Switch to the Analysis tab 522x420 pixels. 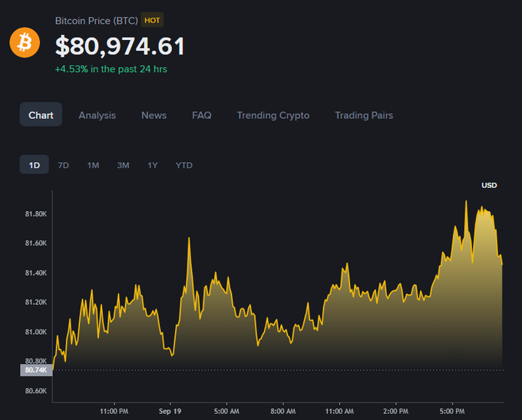[97, 115]
